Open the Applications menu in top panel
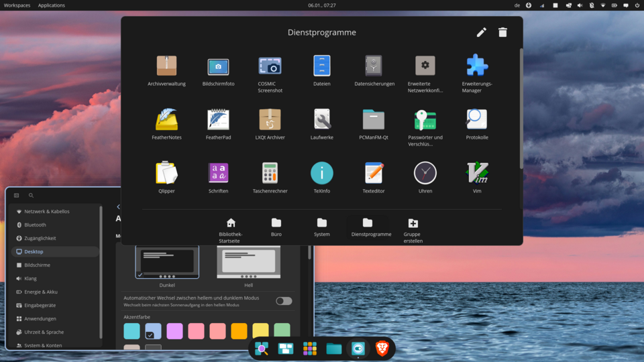 tap(52, 5)
